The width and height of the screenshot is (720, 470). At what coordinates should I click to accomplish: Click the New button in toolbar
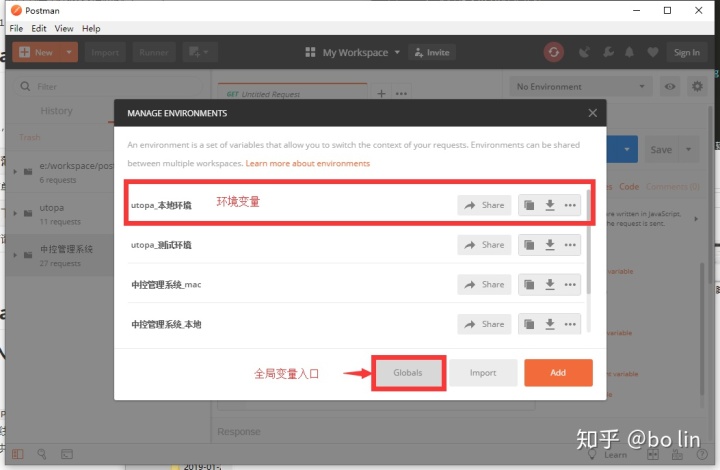(x=36, y=52)
